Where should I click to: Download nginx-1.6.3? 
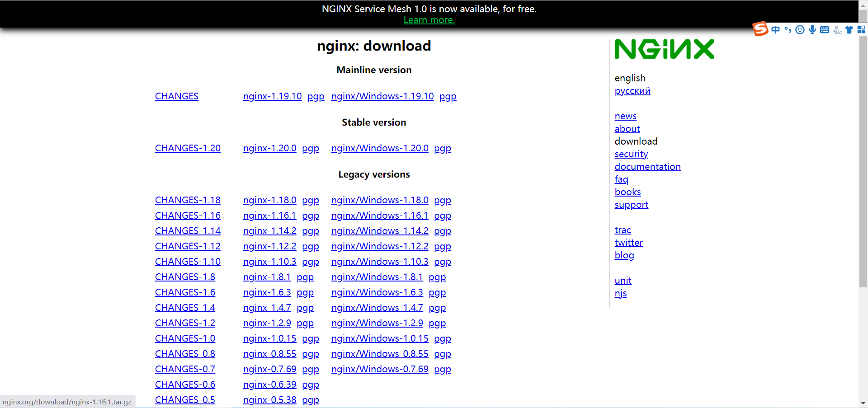coord(267,292)
